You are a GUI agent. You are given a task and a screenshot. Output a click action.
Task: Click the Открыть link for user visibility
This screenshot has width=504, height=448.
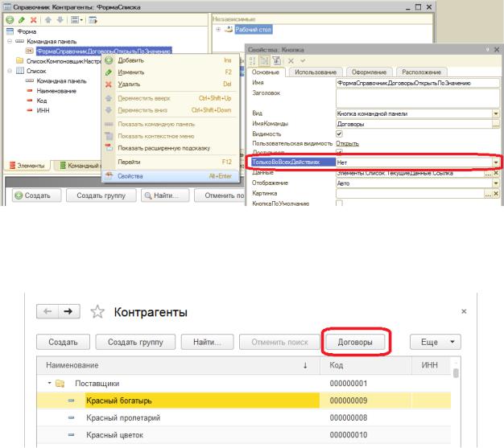[347, 143]
